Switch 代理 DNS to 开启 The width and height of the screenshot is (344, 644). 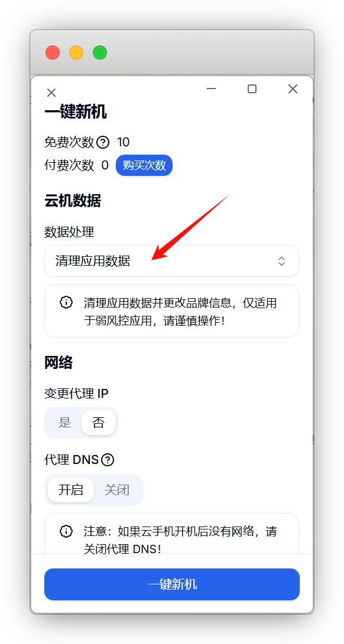pos(71,490)
